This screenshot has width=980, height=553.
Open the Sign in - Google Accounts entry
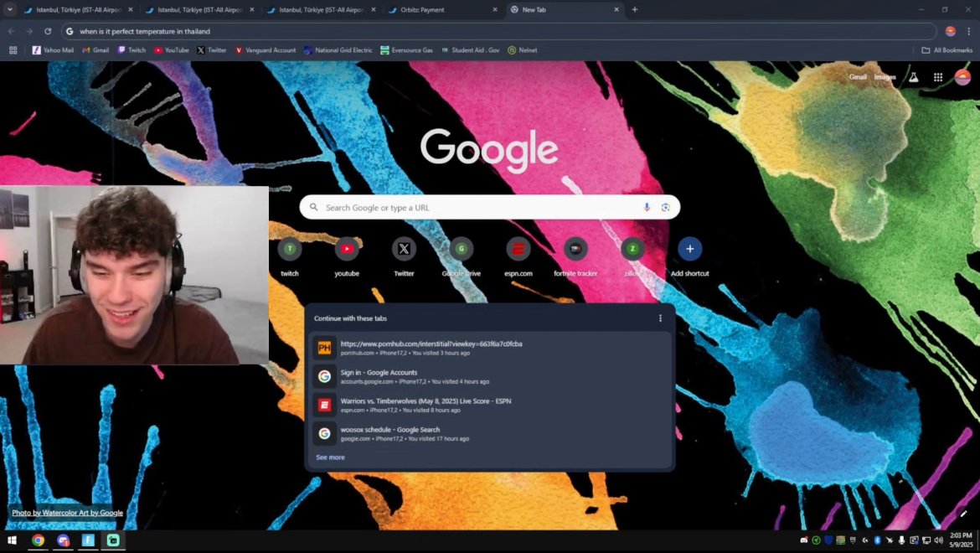click(489, 376)
